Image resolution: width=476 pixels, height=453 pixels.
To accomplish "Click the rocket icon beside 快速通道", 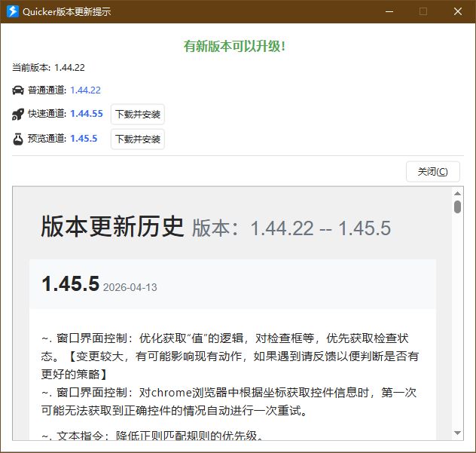I will [18, 115].
